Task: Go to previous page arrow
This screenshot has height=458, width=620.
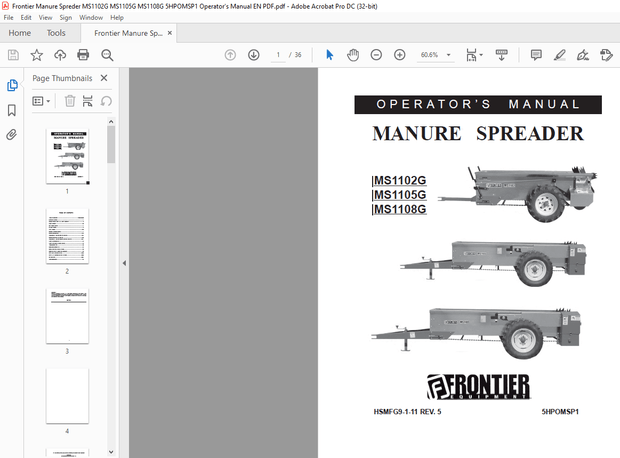Action: (x=230, y=55)
